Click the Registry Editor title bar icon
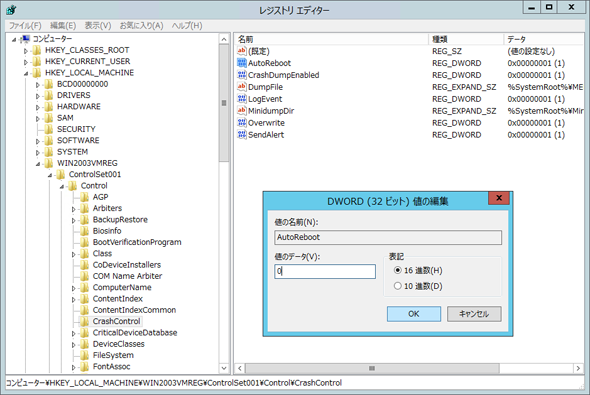 (x=11, y=10)
